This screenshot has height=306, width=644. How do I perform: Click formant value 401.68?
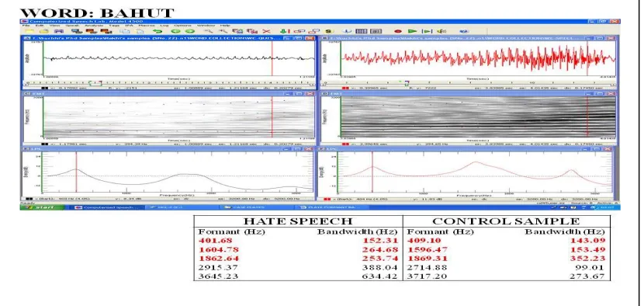(x=216, y=241)
